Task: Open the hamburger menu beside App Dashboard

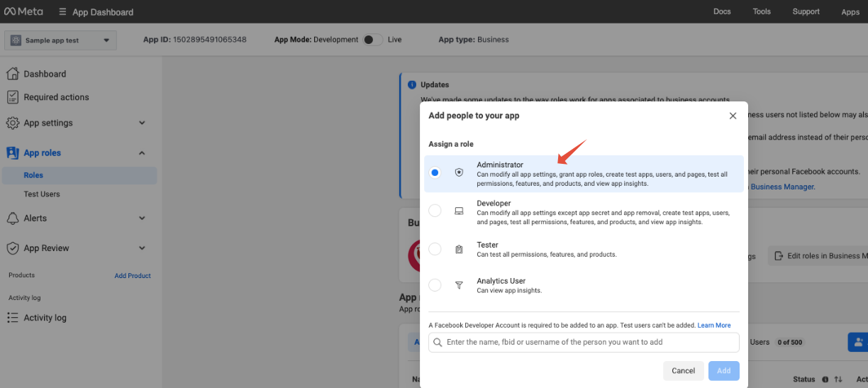Action: point(63,12)
